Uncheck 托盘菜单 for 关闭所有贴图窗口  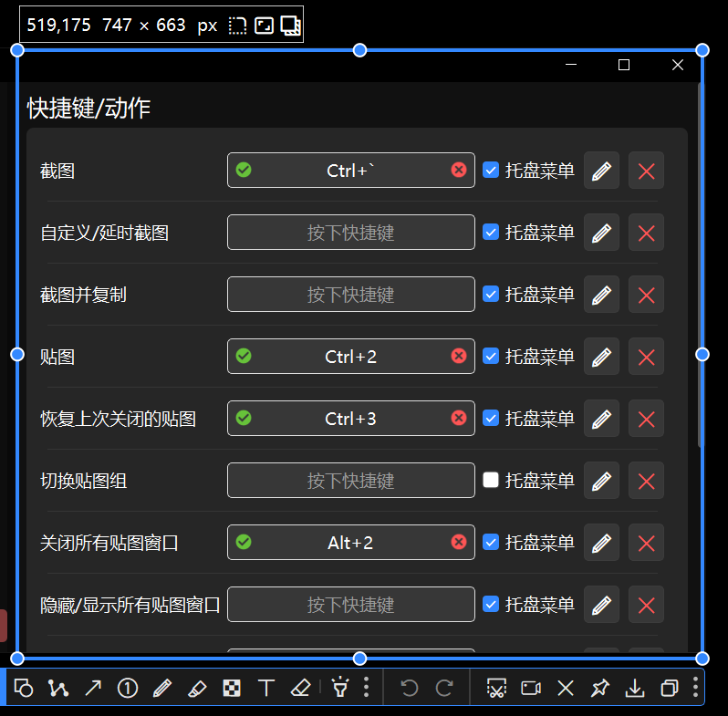(x=491, y=542)
